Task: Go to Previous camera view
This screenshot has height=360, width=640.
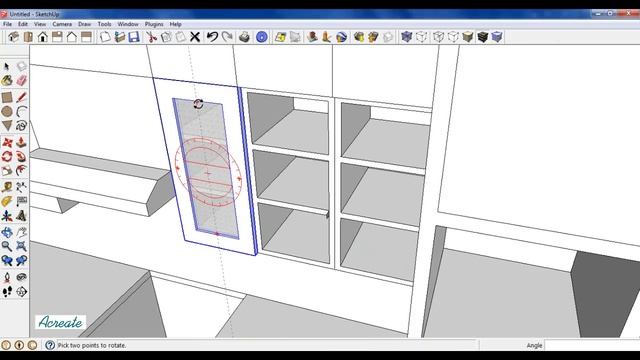Action: coord(7,260)
